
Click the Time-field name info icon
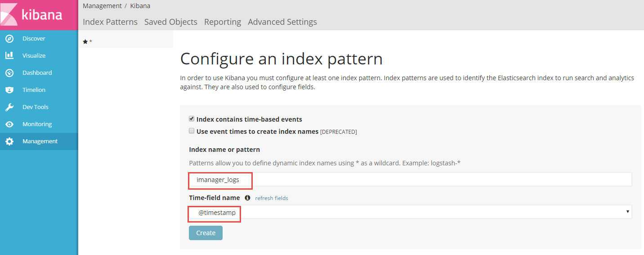(x=247, y=198)
